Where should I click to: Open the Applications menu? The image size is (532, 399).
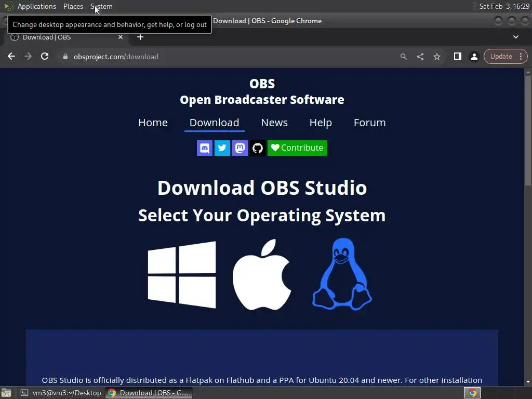click(x=37, y=6)
